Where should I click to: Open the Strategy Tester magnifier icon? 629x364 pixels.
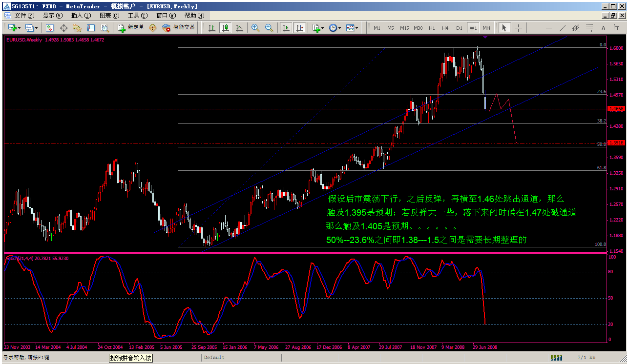[x=105, y=28]
